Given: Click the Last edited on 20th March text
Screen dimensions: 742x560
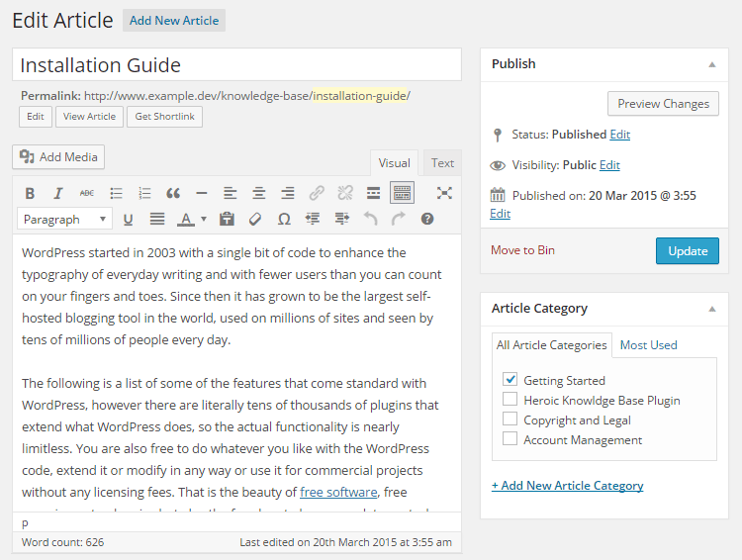Looking at the screenshot, I should [x=345, y=542].
